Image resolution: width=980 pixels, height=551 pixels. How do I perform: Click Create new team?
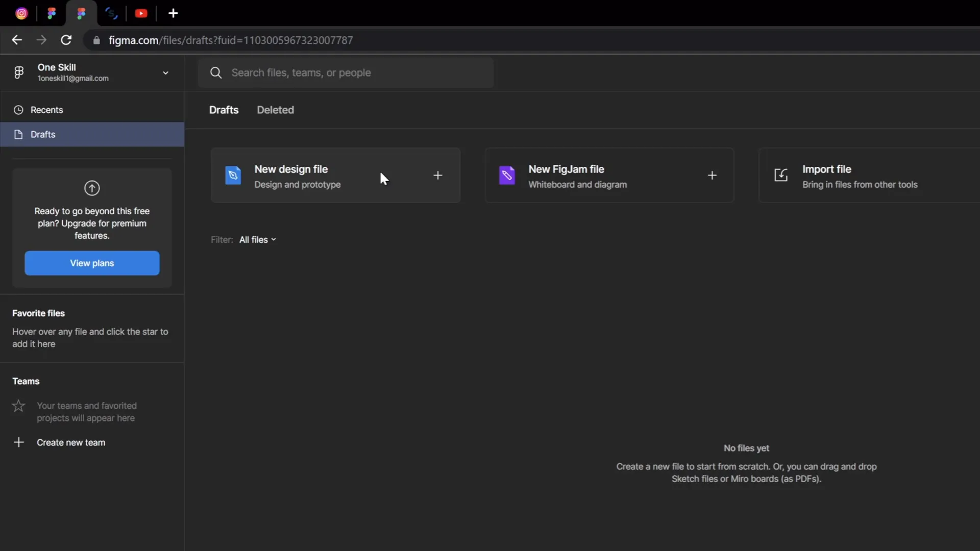click(x=71, y=442)
